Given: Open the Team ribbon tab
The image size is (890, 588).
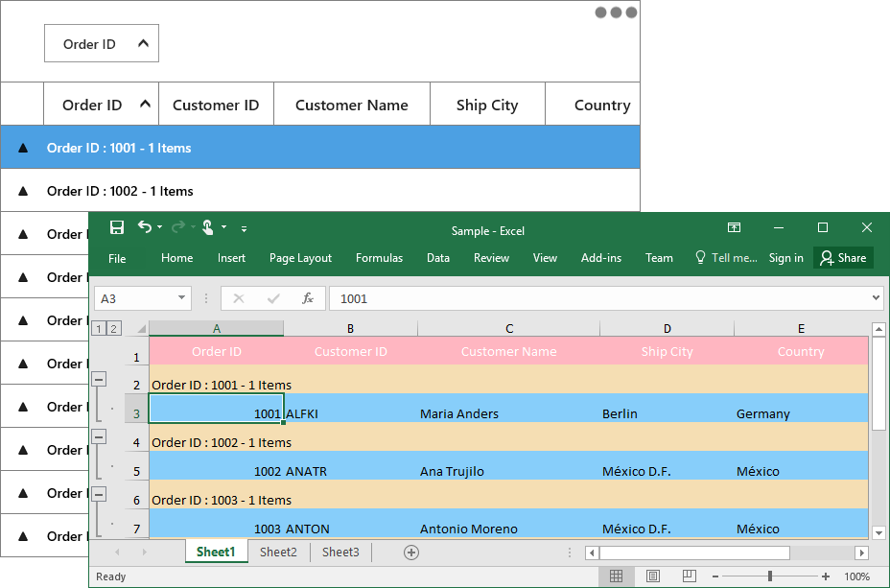Looking at the screenshot, I should 659,258.
